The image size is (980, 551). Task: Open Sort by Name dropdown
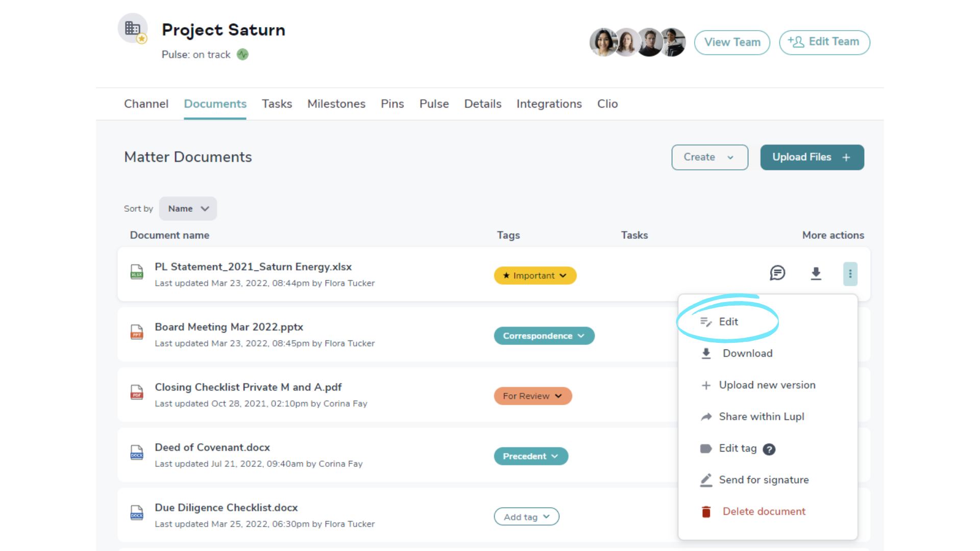[188, 209]
